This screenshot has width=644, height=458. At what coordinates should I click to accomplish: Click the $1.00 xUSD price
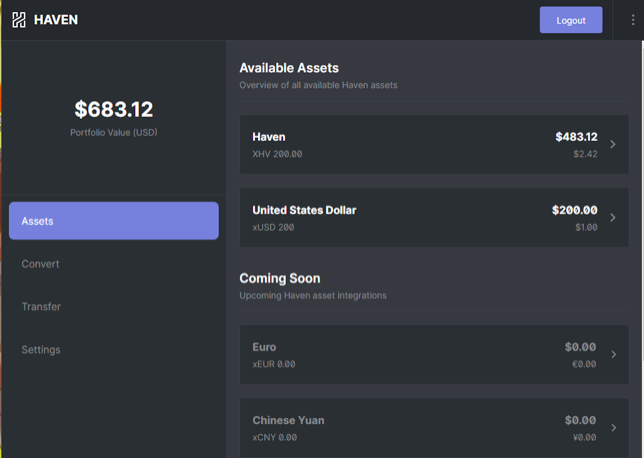tap(586, 227)
